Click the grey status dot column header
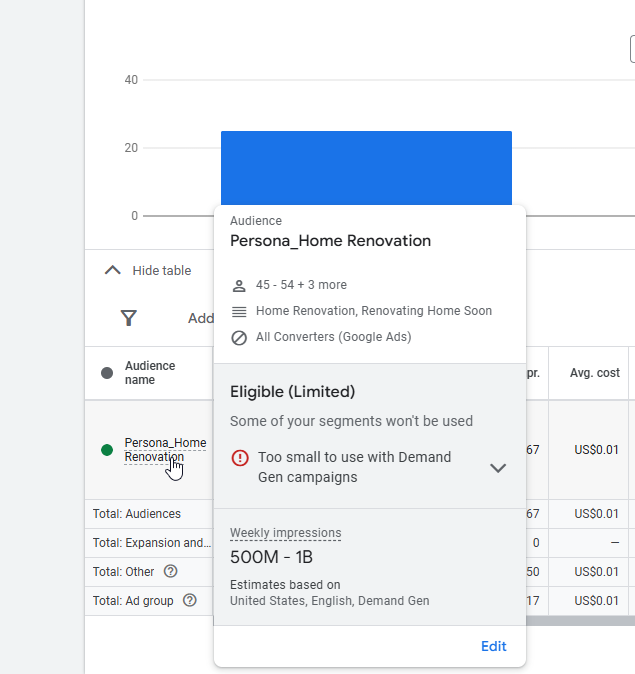Viewport: 635px width, 674px height. coord(107,373)
